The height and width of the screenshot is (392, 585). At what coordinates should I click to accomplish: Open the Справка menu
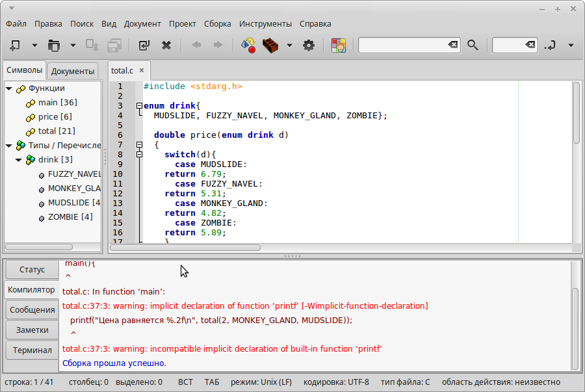point(315,24)
